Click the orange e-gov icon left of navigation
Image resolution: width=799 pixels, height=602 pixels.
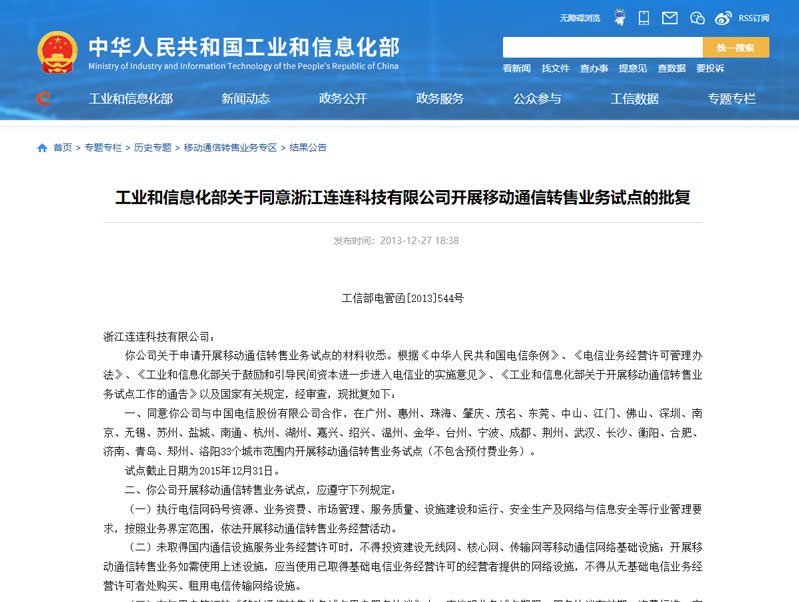tap(44, 98)
